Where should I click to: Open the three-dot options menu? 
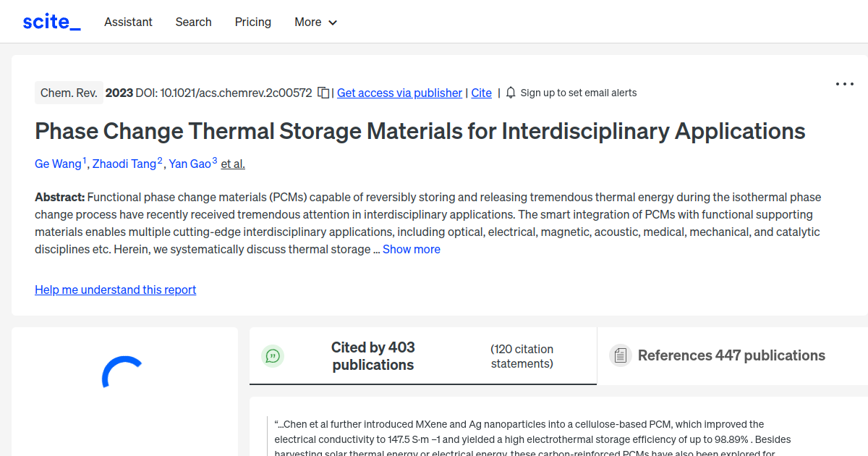point(844,84)
